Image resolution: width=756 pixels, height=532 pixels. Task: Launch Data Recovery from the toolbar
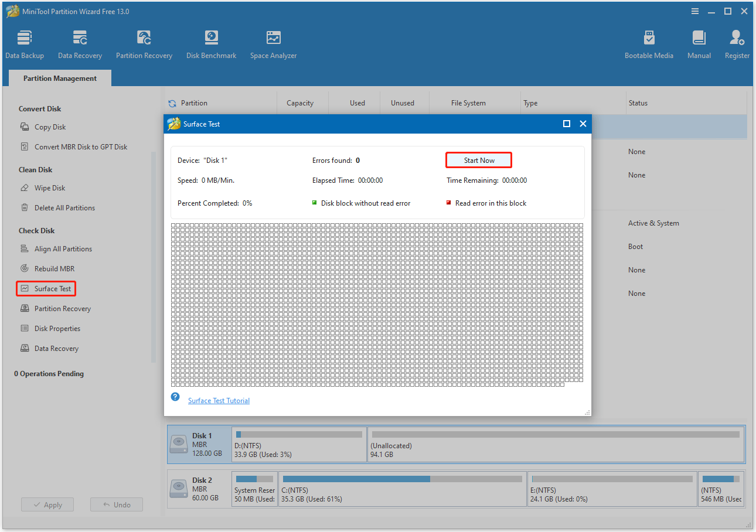tap(80, 44)
